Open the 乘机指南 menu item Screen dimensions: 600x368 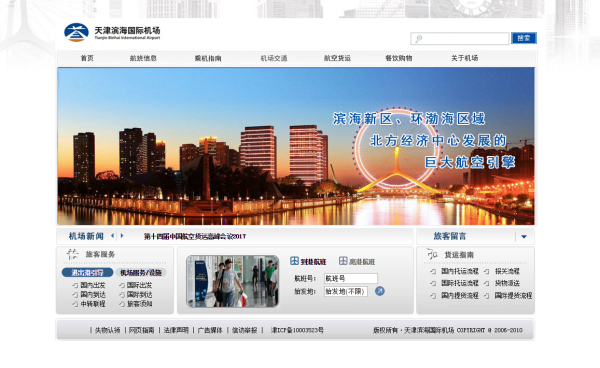pyautogui.click(x=208, y=59)
